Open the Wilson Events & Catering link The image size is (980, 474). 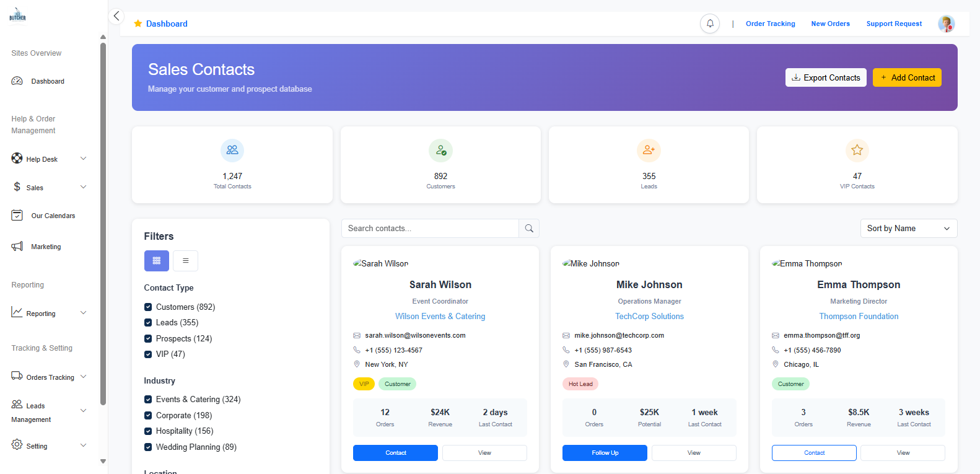coord(440,316)
